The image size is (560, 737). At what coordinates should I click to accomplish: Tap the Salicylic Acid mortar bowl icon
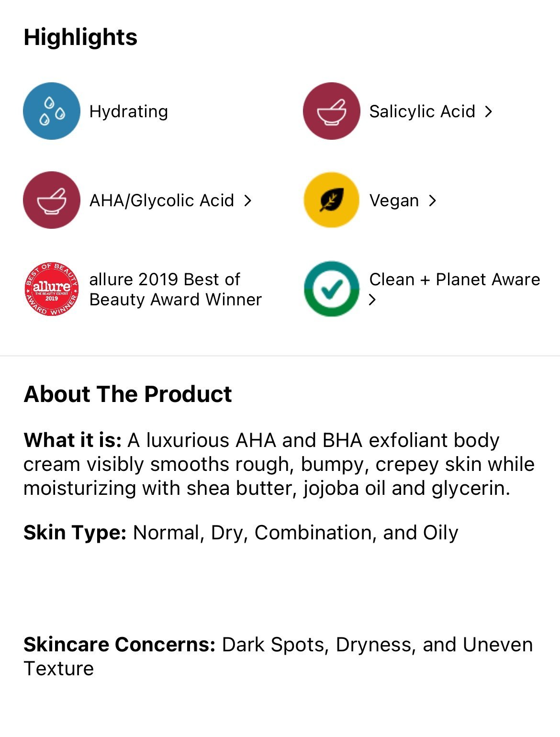point(331,111)
